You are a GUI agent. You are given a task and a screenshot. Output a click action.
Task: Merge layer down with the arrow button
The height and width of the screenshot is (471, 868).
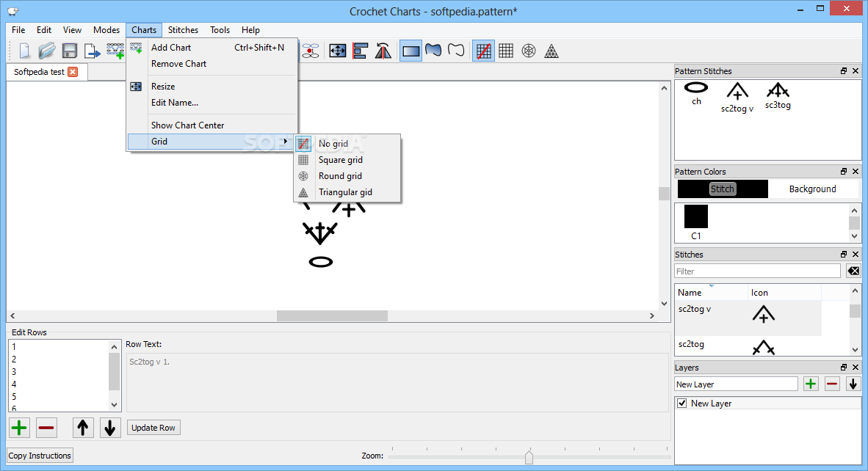(853, 384)
